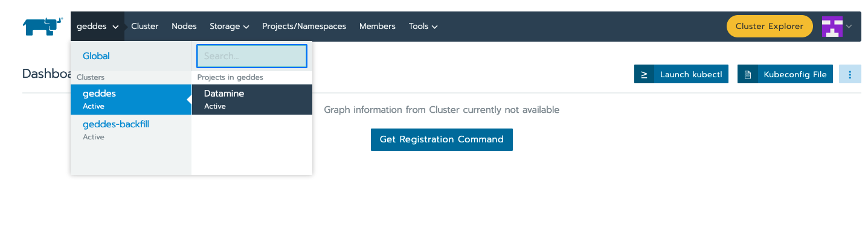868x251 pixels.
Task: Go to the Nodes page
Action: tap(184, 27)
